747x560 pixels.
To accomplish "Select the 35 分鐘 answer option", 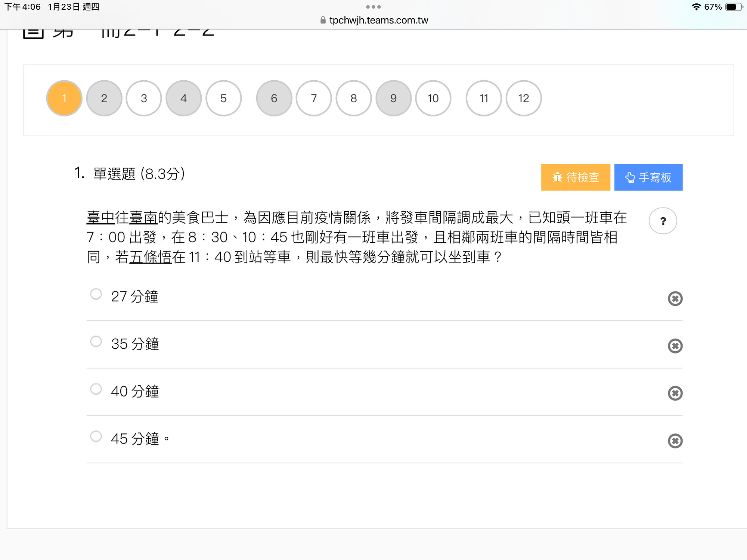I will click(x=96, y=342).
